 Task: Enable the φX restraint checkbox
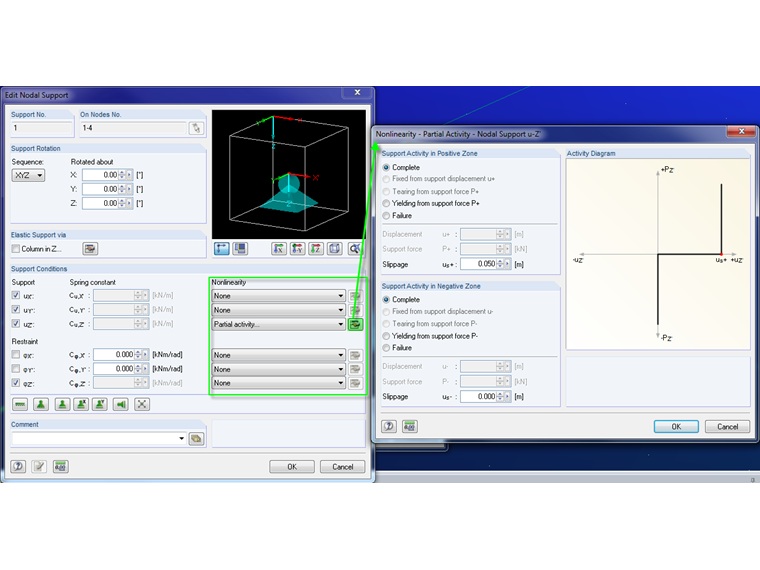click(16, 355)
